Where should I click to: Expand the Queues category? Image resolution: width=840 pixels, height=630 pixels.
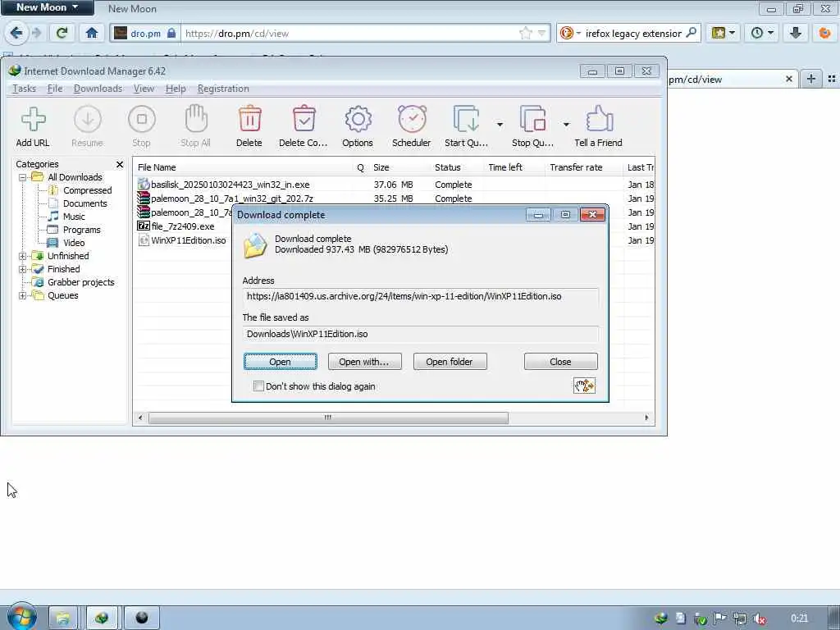coord(22,295)
